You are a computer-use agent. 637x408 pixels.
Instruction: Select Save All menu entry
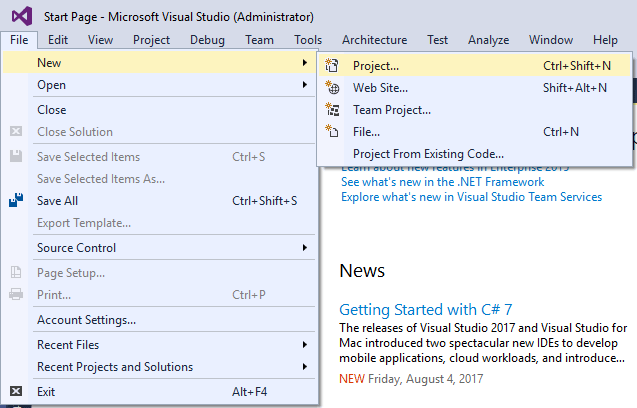tap(159, 200)
